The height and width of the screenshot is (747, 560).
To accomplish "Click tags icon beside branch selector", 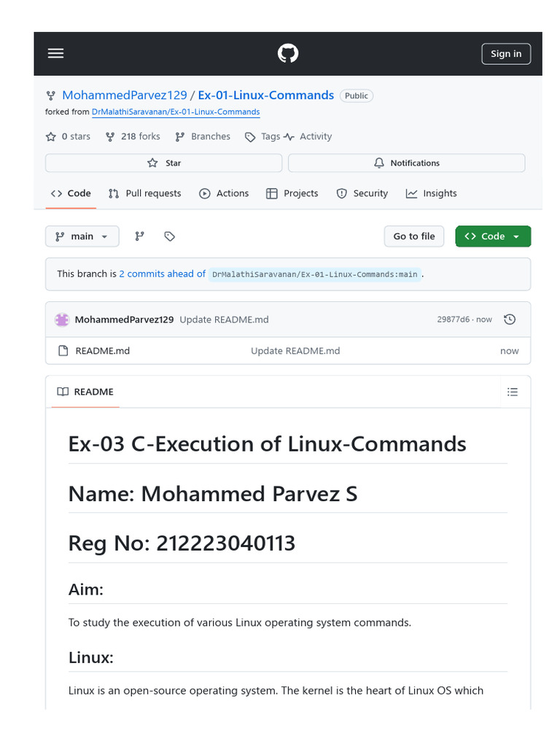I will (169, 236).
